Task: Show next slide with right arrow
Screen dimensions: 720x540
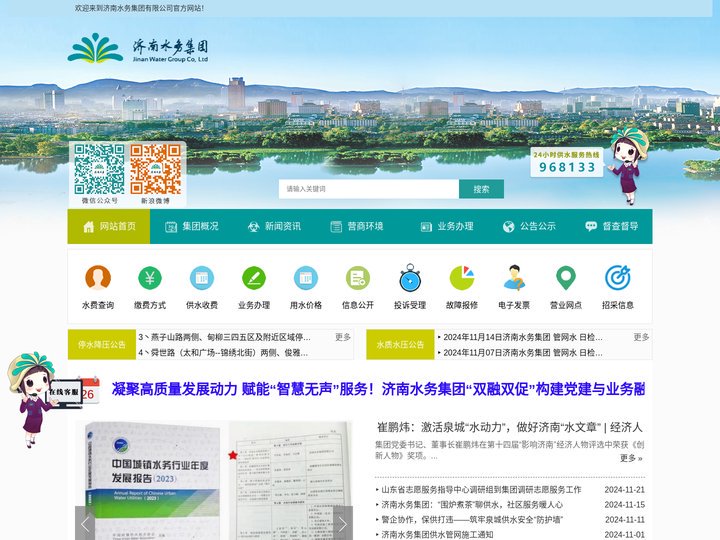Action: pyautogui.click(x=343, y=523)
